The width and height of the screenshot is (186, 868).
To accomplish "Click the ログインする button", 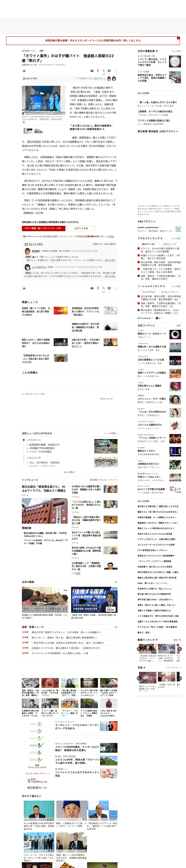I will tap(81, 228).
